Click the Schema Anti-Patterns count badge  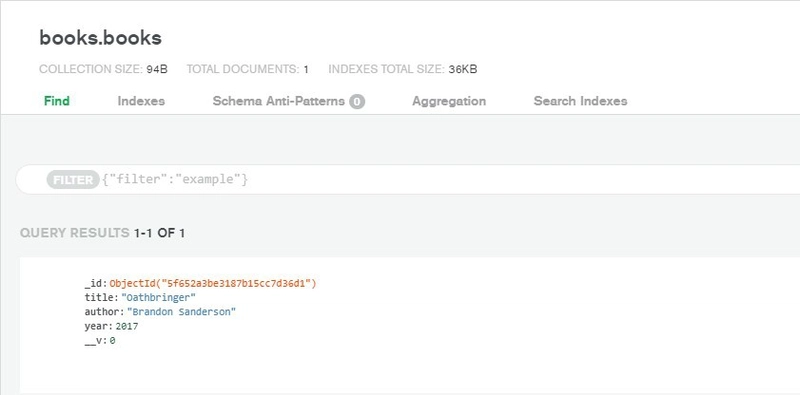pos(357,102)
